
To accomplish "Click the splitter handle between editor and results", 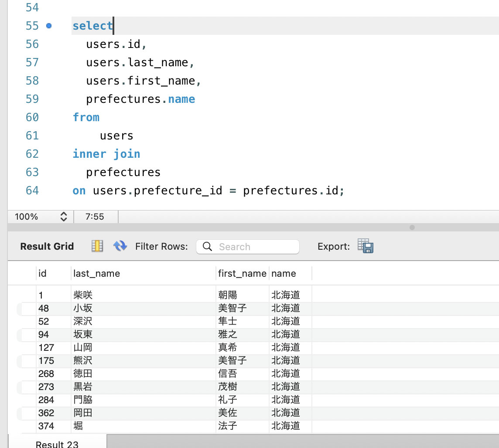I will (412, 227).
